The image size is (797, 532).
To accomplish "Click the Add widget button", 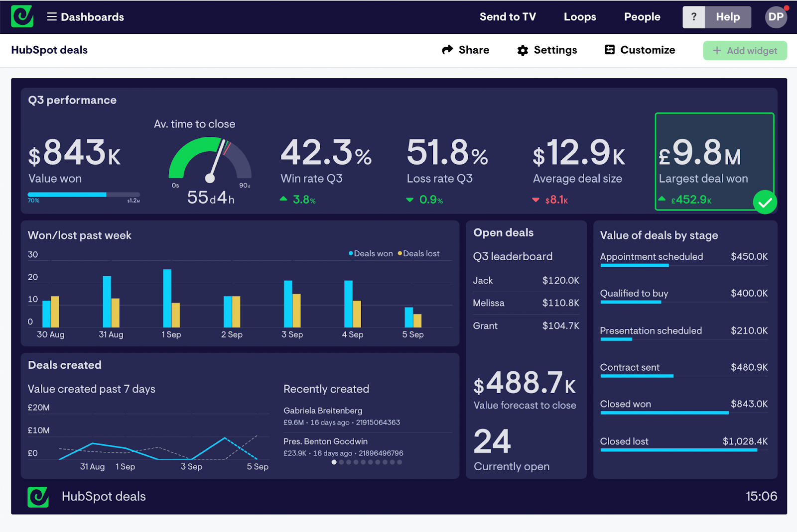I will (x=745, y=50).
